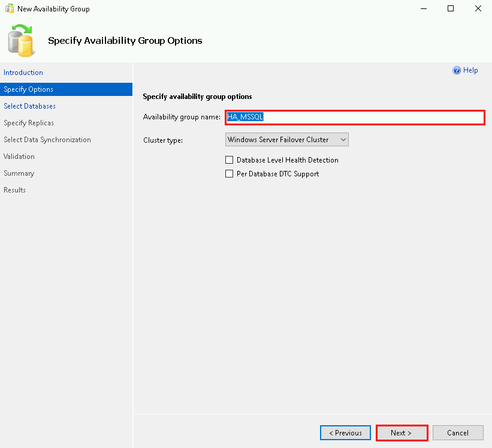This screenshot has width=492, height=448.
Task: Open the Select Databases step
Action: click(29, 106)
